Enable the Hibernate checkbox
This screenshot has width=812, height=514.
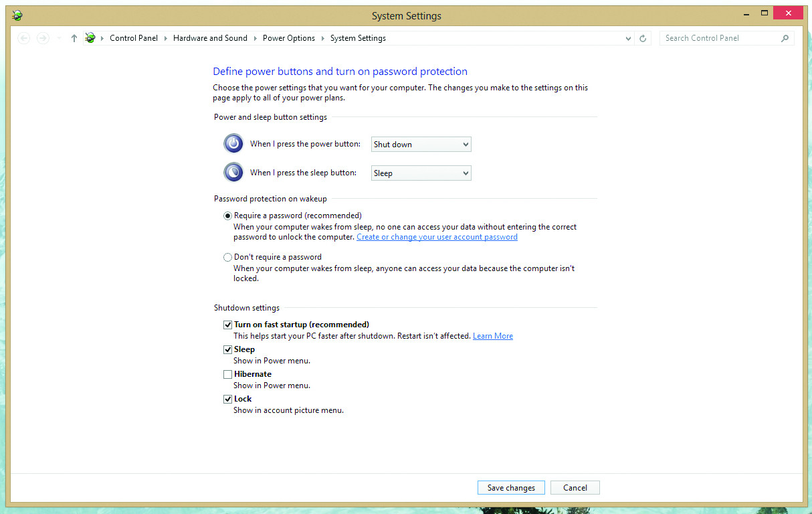click(x=228, y=374)
